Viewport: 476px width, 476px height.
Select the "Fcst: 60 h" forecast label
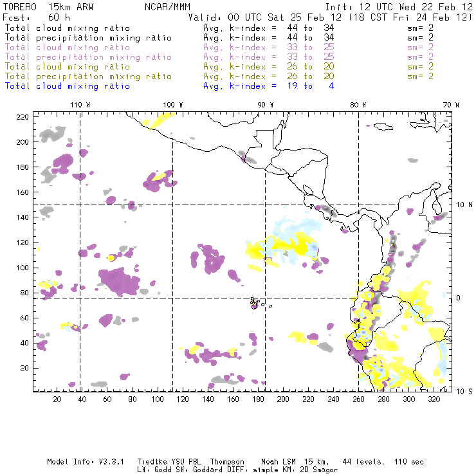coord(37,17)
